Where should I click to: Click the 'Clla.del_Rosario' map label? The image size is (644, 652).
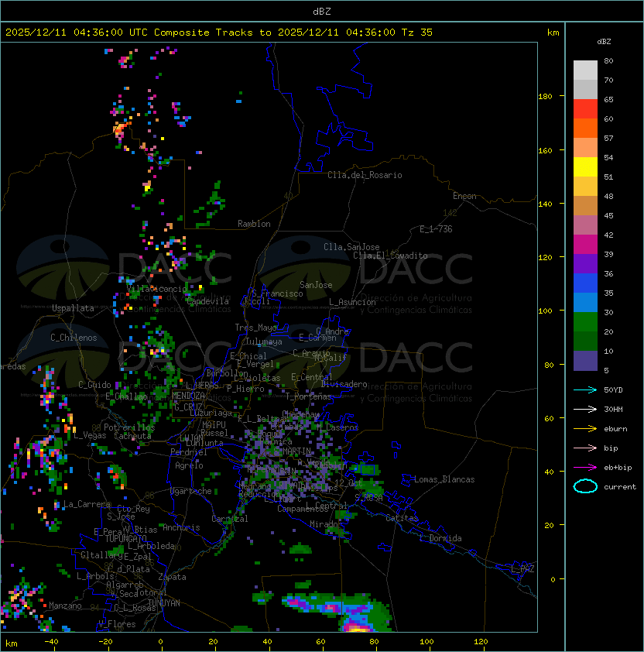pos(365,175)
